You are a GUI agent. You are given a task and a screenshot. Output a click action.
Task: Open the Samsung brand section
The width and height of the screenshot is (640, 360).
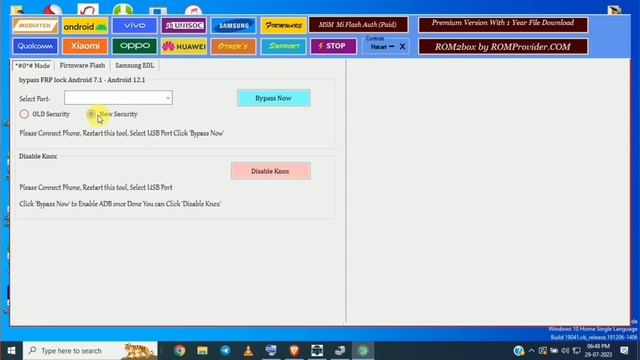click(x=233, y=26)
